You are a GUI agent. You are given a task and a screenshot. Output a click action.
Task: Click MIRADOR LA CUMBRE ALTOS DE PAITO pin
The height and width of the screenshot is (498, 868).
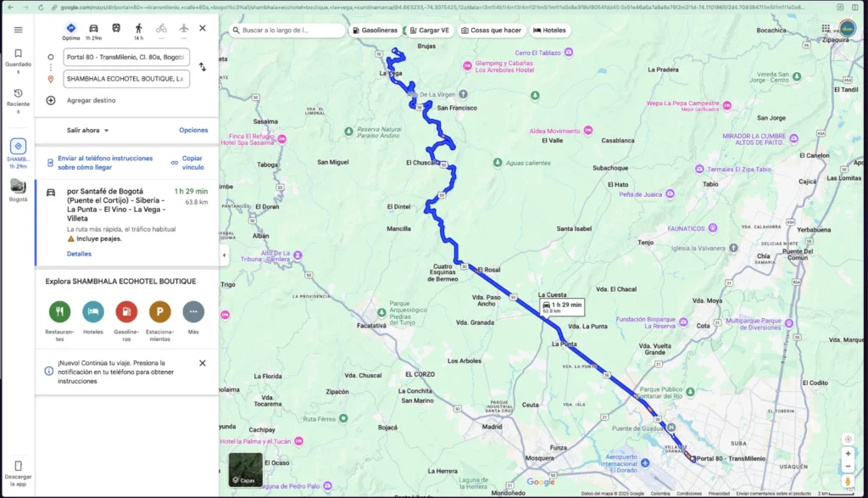point(793,138)
